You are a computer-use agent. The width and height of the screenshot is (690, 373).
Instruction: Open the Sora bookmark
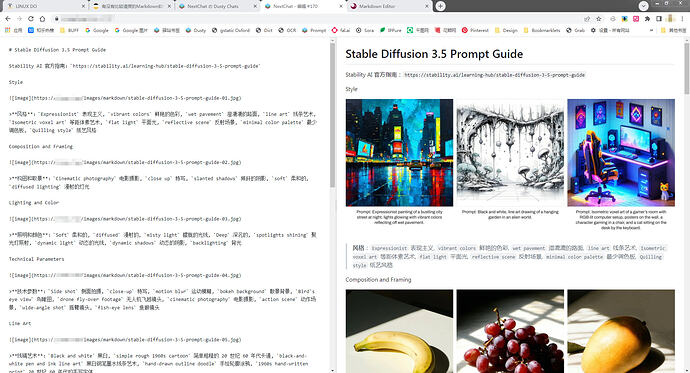[x=365, y=30]
